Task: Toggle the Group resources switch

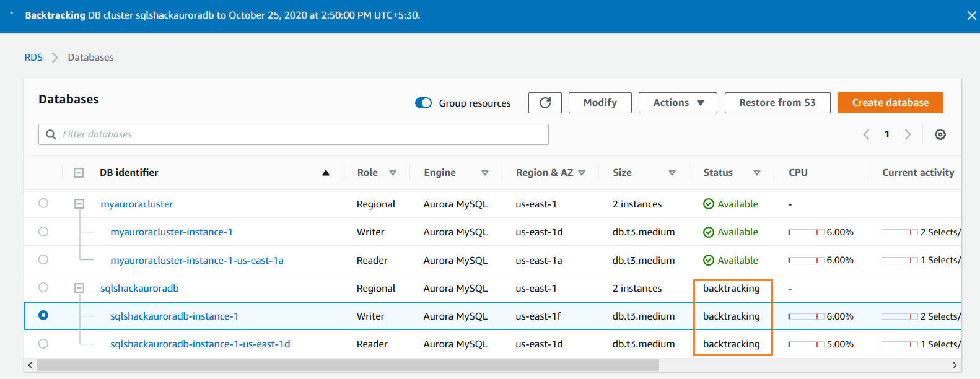Action: 424,103
